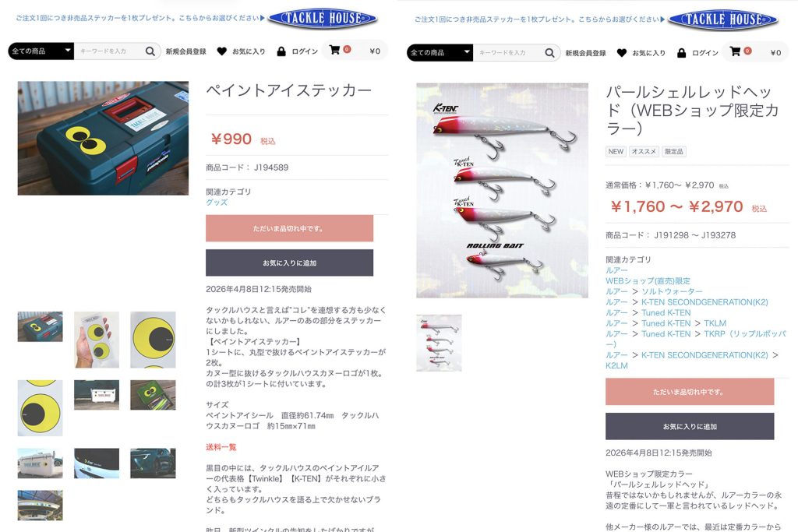Image resolution: width=798 pixels, height=532 pixels.
Task: Open the WEBショップ(直売)限定 category link
Action: pyautogui.click(x=648, y=280)
